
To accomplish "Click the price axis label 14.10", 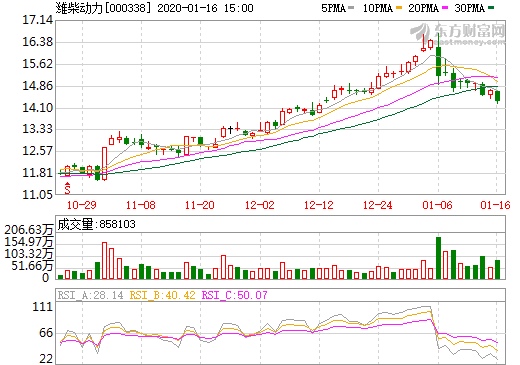I will (37, 108).
